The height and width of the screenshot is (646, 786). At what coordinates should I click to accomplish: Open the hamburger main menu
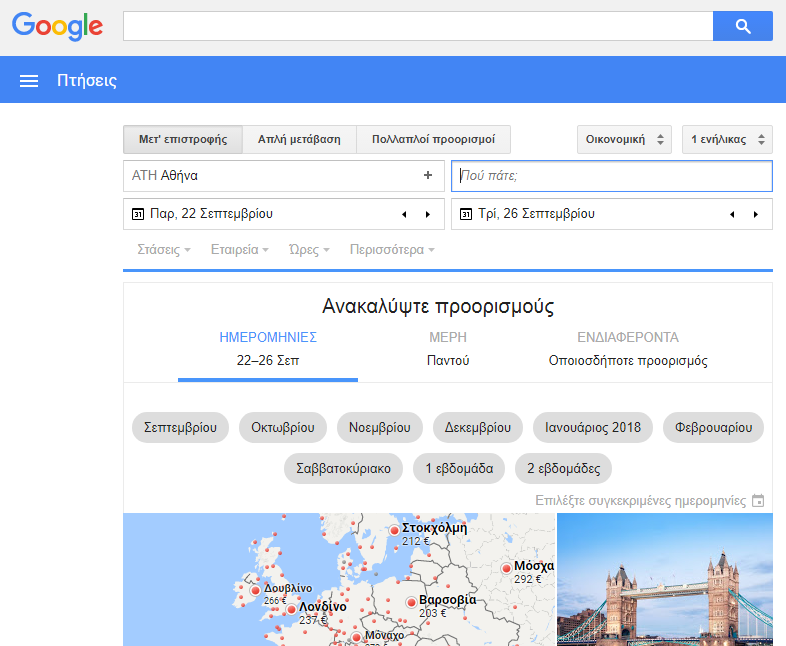[x=29, y=81]
